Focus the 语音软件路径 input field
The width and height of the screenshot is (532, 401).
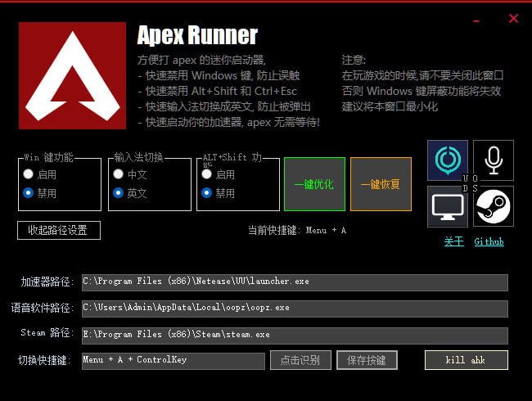click(295, 309)
